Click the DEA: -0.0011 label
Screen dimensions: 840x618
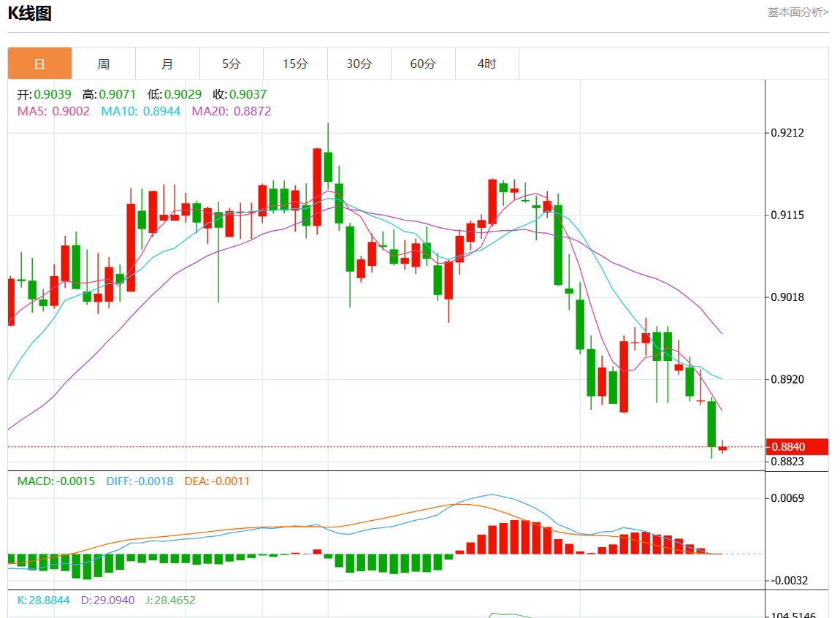[x=217, y=481]
